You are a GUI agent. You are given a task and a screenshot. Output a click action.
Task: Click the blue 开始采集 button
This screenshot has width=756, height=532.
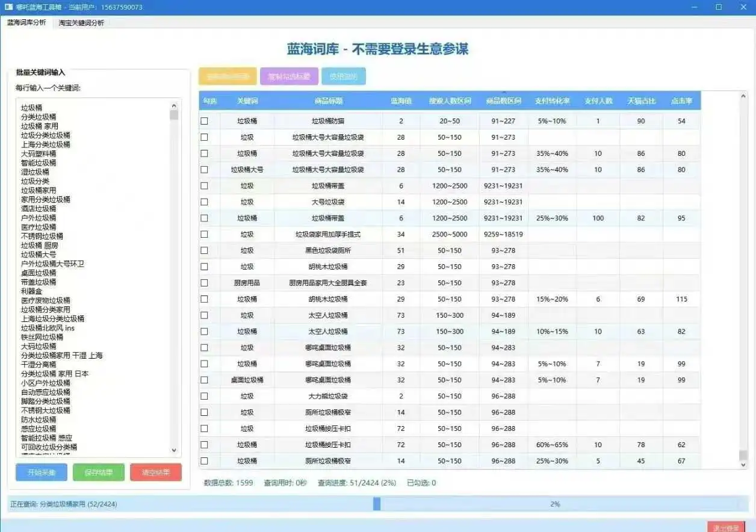(42, 472)
